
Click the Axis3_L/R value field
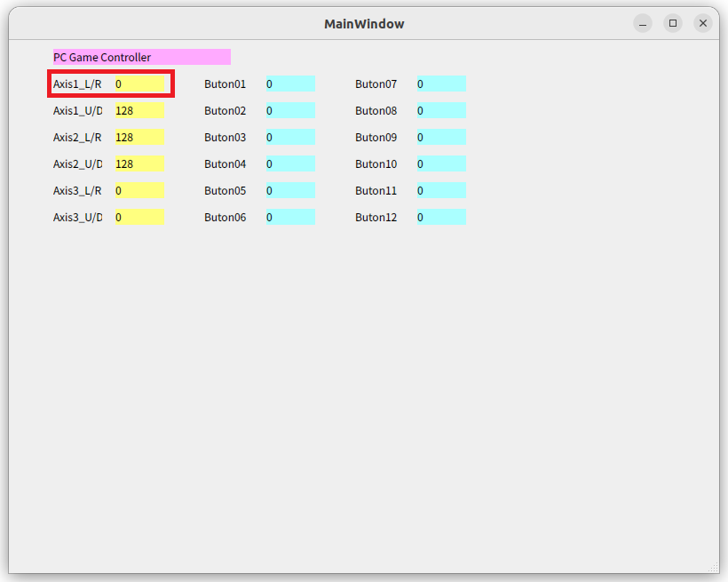click(138, 190)
